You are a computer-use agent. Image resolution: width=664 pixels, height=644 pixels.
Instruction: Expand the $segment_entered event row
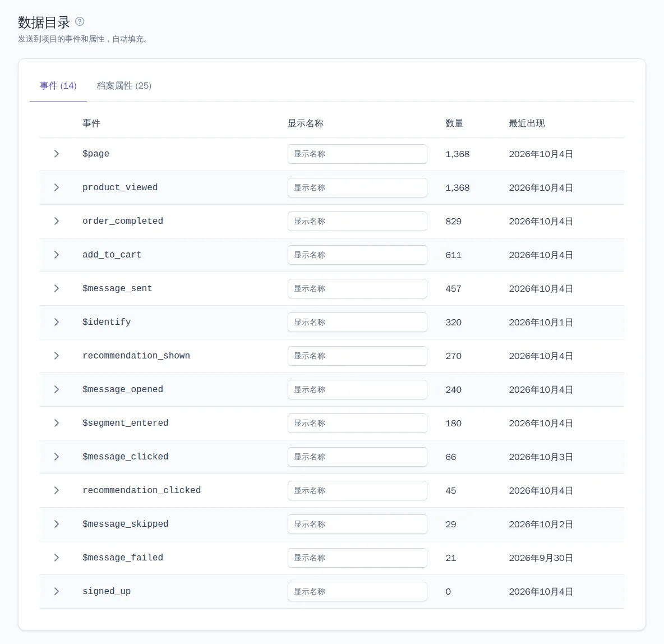56,423
